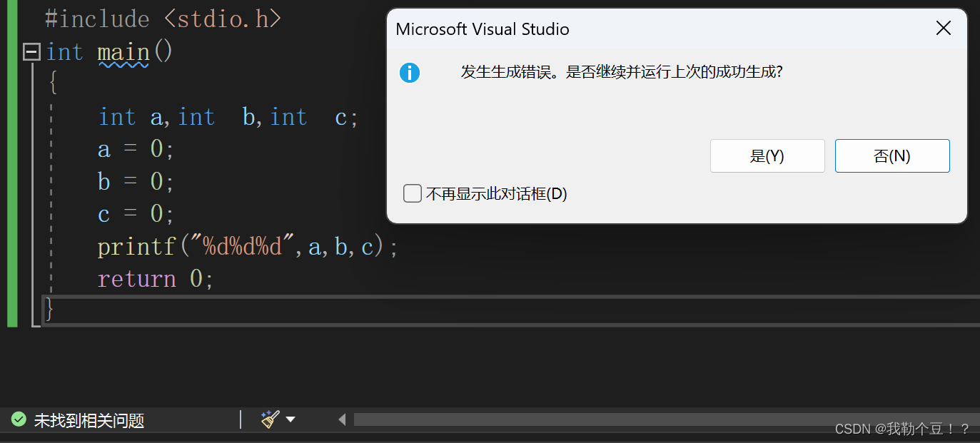Click the b = 0; line
Screen dimensions: 980x443
click(x=136, y=182)
